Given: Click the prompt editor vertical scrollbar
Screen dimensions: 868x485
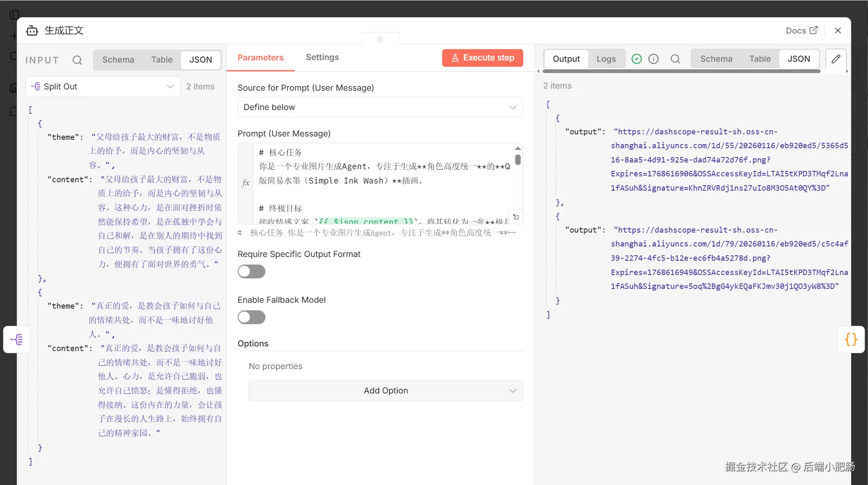Looking at the screenshot, I should 518,160.
